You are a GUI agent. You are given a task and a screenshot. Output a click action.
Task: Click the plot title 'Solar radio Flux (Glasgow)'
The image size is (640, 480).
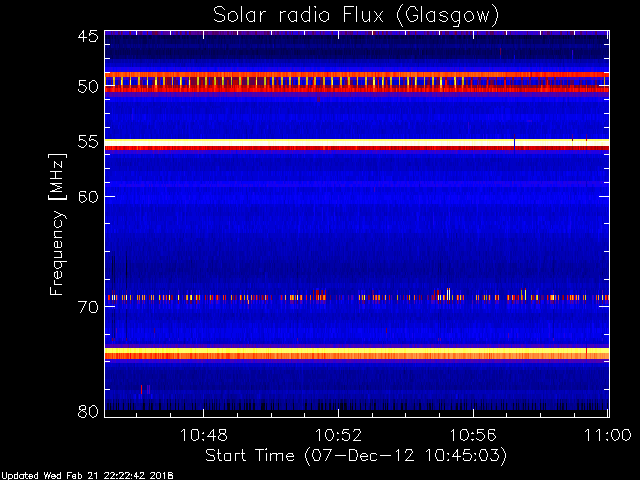356,16
